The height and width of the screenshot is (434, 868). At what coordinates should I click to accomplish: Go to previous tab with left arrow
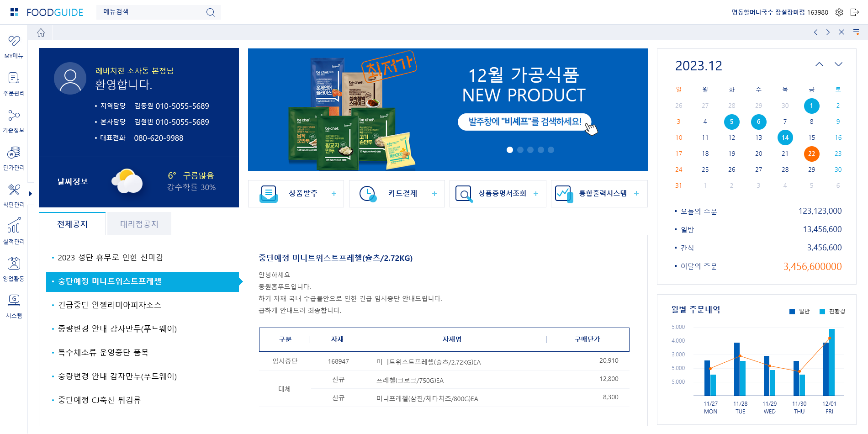(815, 32)
